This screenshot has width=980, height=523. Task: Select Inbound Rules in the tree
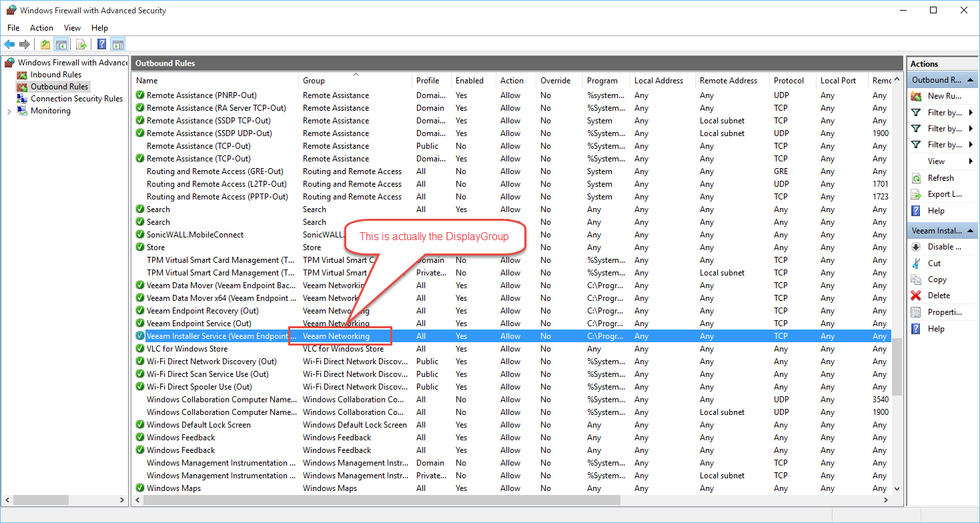tap(56, 75)
